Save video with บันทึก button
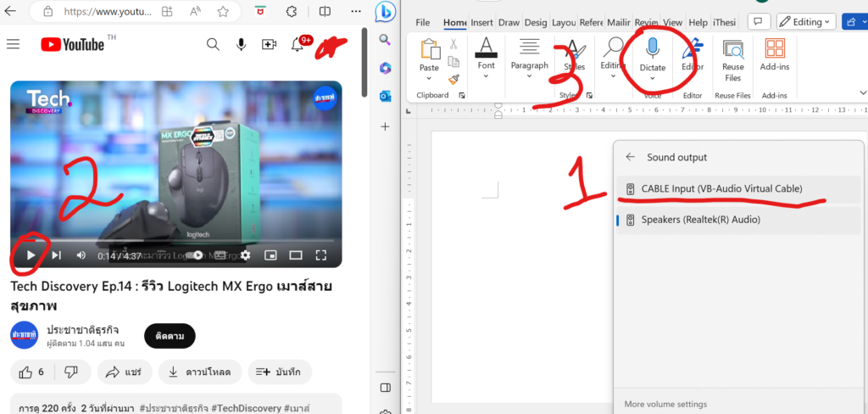Screen dimensions: 868x414 (280, 372)
